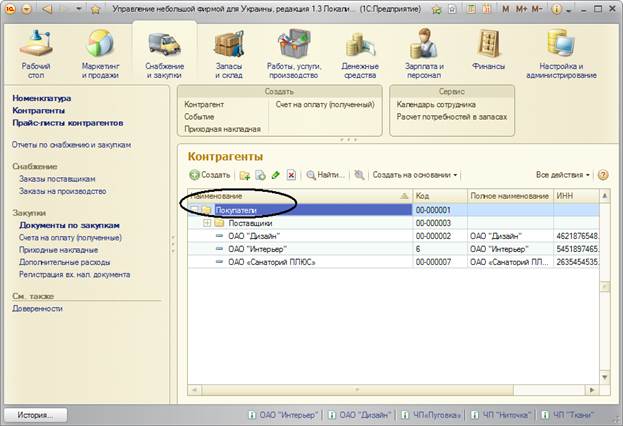The width and height of the screenshot is (623, 426).
Task: Click the orange help question mark icon
Action: pos(603,175)
